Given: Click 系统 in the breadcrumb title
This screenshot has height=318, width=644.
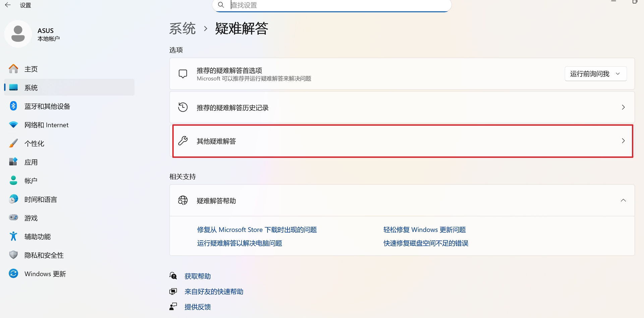Looking at the screenshot, I should coord(182,28).
